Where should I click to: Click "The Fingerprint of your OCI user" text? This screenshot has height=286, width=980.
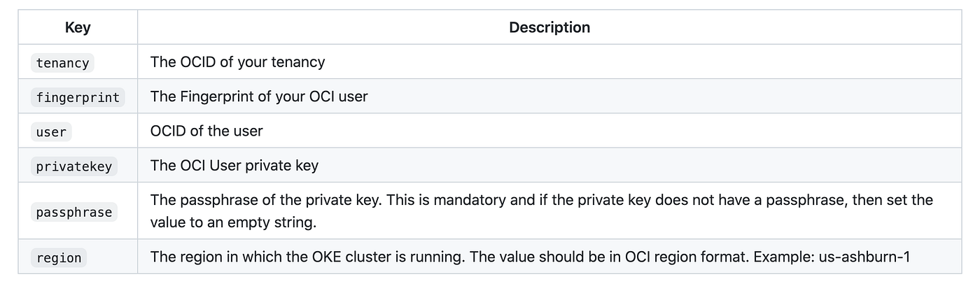click(x=258, y=96)
